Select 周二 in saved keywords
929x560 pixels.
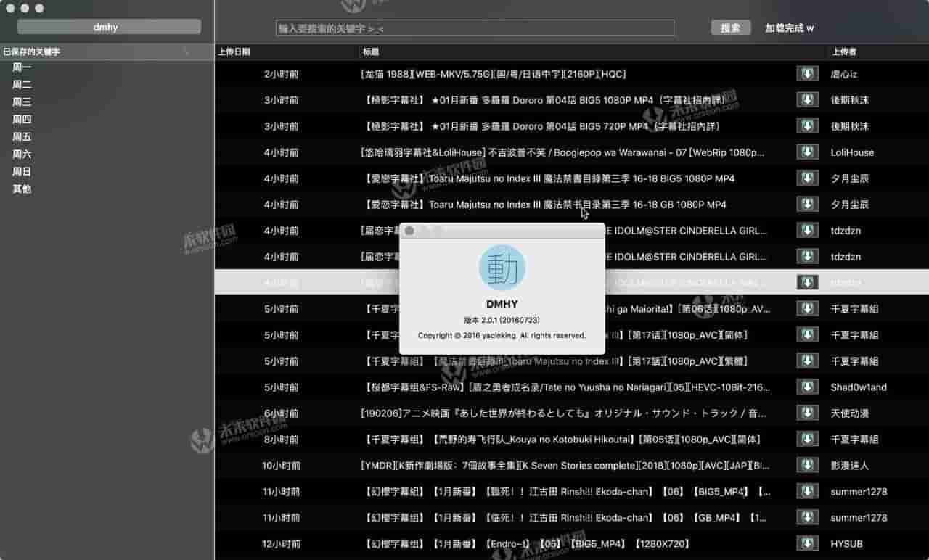point(22,85)
